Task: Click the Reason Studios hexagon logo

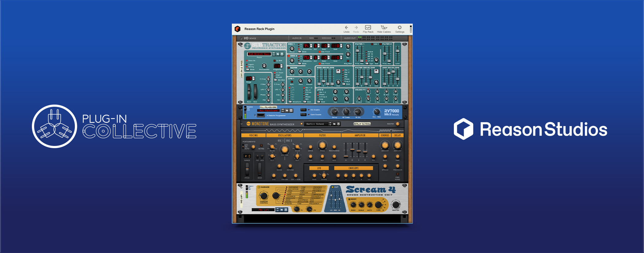Action: click(x=463, y=129)
